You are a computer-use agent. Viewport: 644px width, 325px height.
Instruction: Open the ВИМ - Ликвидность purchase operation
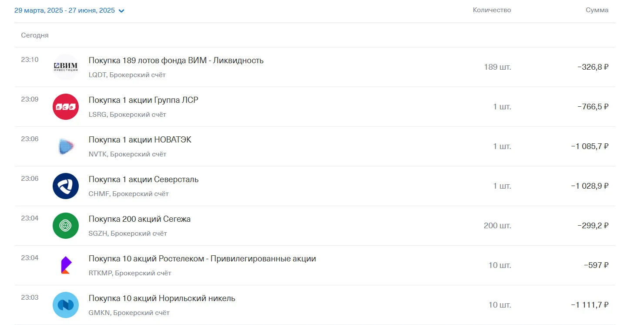(x=315, y=67)
